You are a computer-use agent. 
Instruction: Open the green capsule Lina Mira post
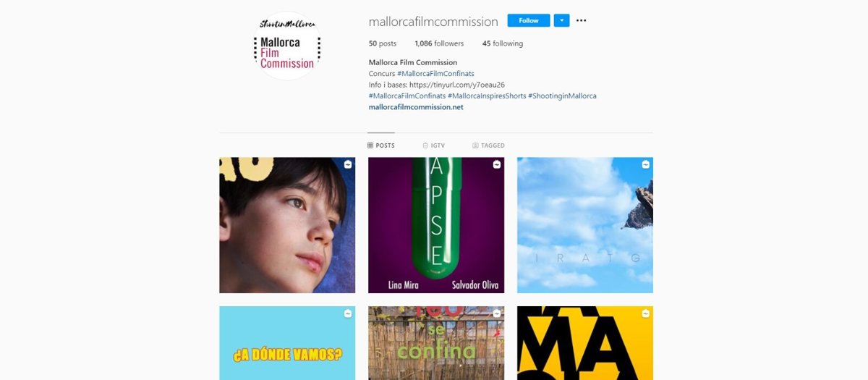click(x=436, y=225)
